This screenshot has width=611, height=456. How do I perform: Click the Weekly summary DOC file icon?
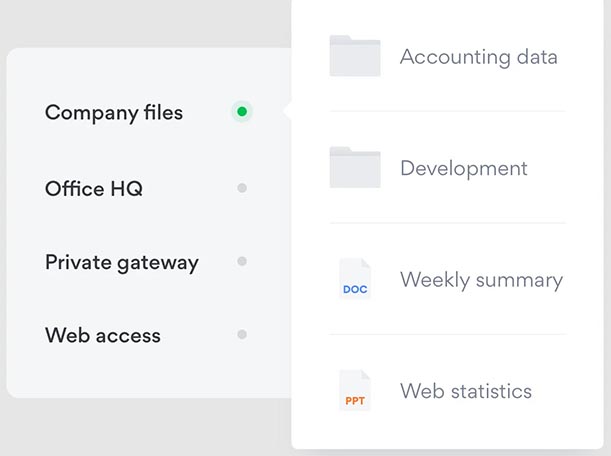point(355,279)
